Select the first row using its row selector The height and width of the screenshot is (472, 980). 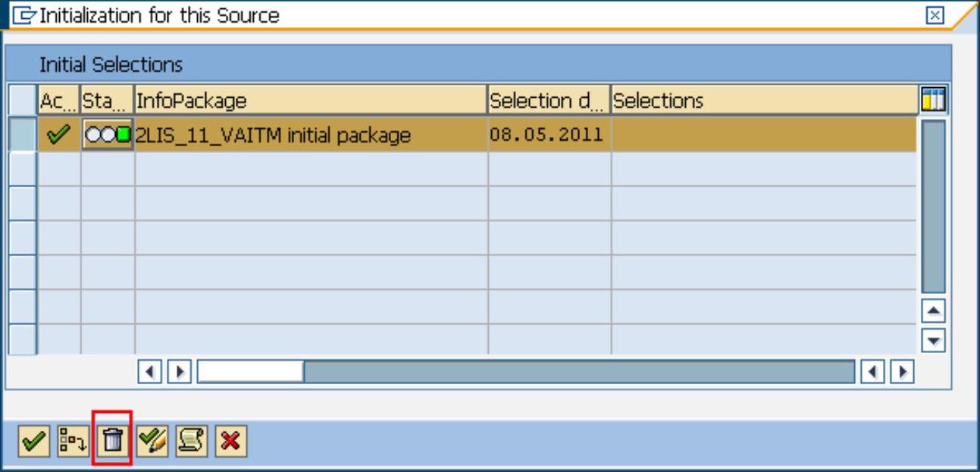pos(25,136)
